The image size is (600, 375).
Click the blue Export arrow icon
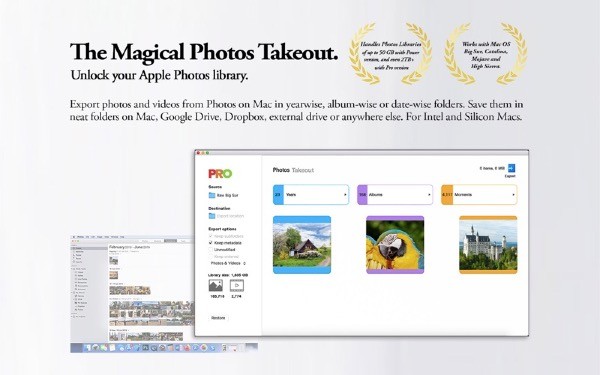click(511, 168)
